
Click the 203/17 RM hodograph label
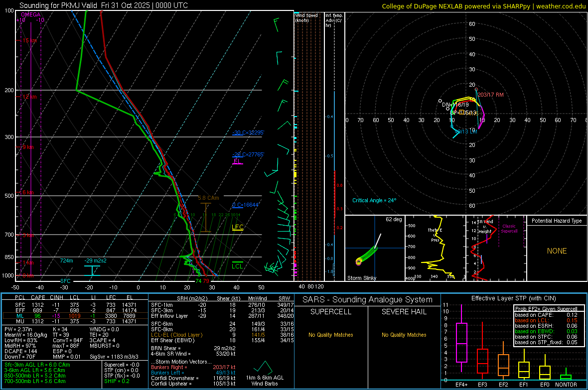click(x=490, y=95)
